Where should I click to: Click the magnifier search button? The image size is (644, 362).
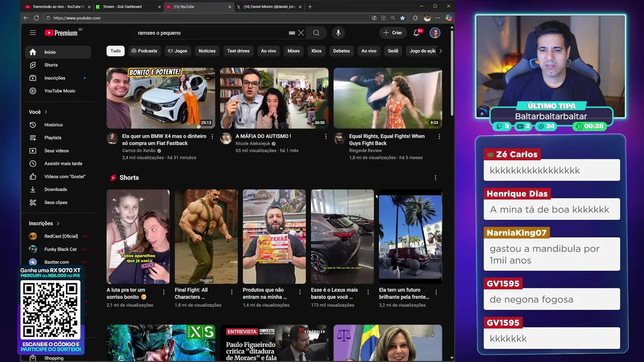coord(316,33)
